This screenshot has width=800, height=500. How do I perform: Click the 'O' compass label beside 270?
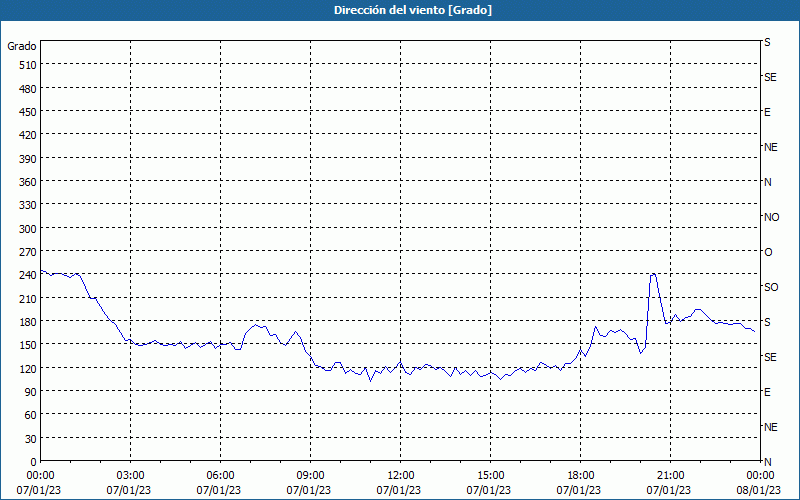768,252
